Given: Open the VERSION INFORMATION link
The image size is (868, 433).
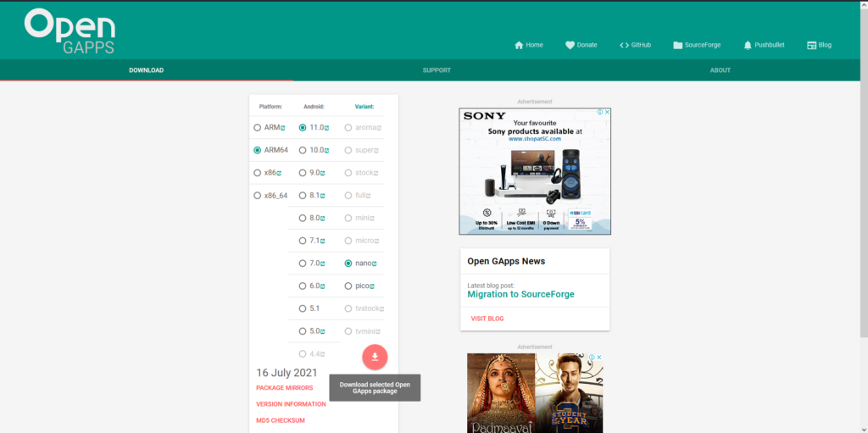Looking at the screenshot, I should pos(292,404).
